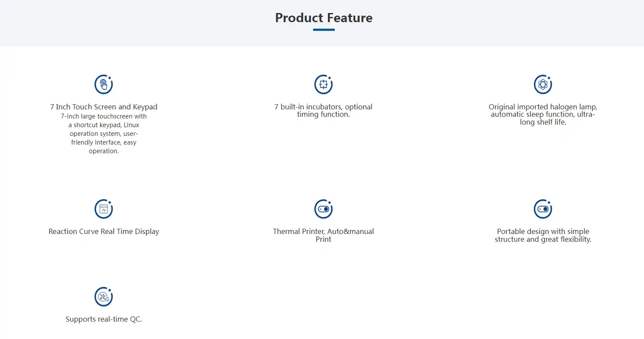Click the Original imported halogen lamp text
644x339 pixels.
543,107
